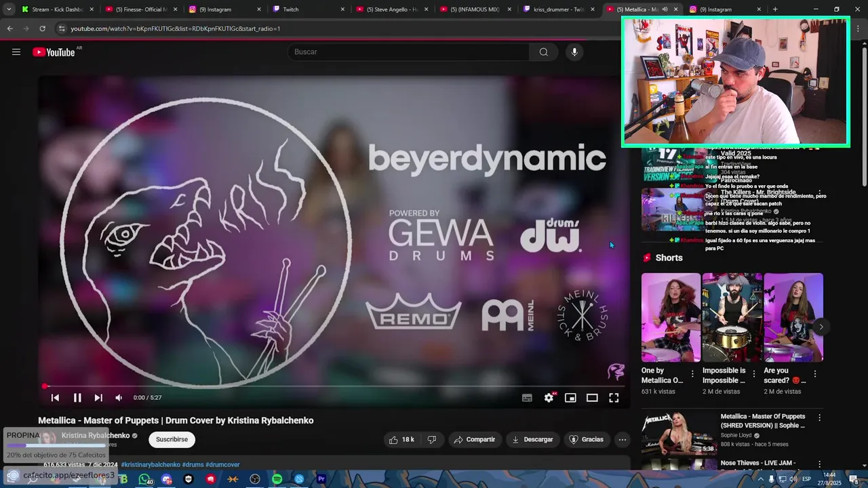Skip to next video in playlist
This screenshot has width=868, height=488.
[x=98, y=398]
